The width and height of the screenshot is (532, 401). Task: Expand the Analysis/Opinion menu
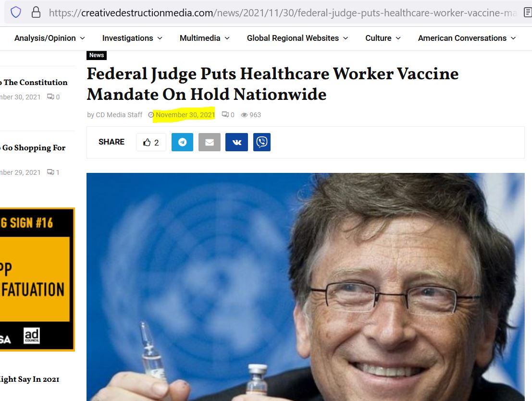(49, 38)
